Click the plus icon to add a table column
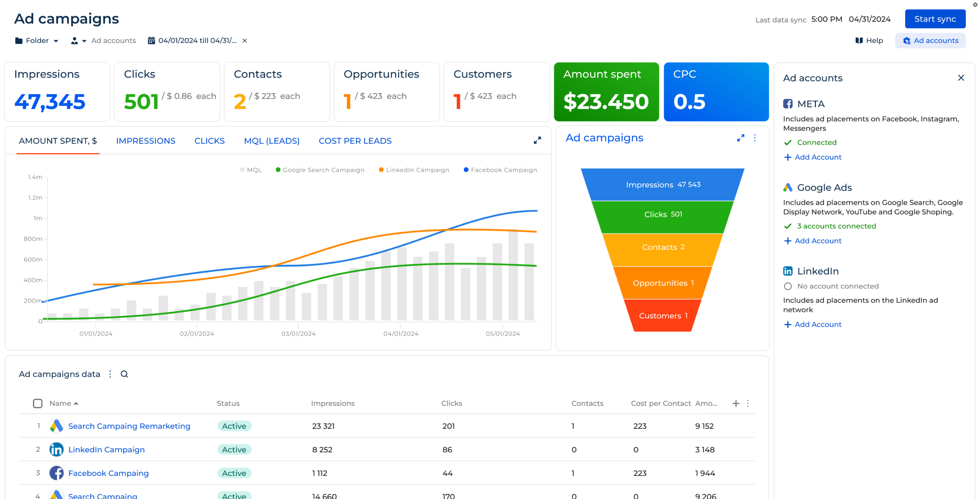The image size is (980, 499). point(735,403)
